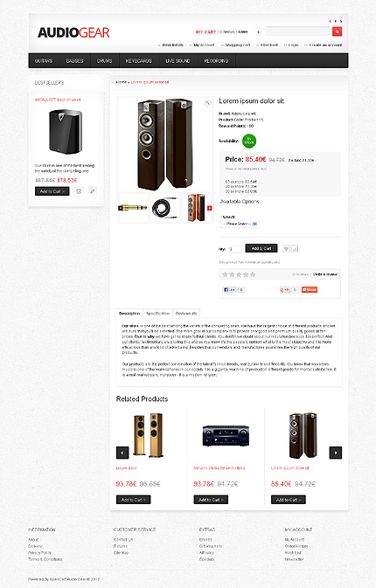
Task: Expand My Cart summary via red arrow
Action: pos(258,32)
